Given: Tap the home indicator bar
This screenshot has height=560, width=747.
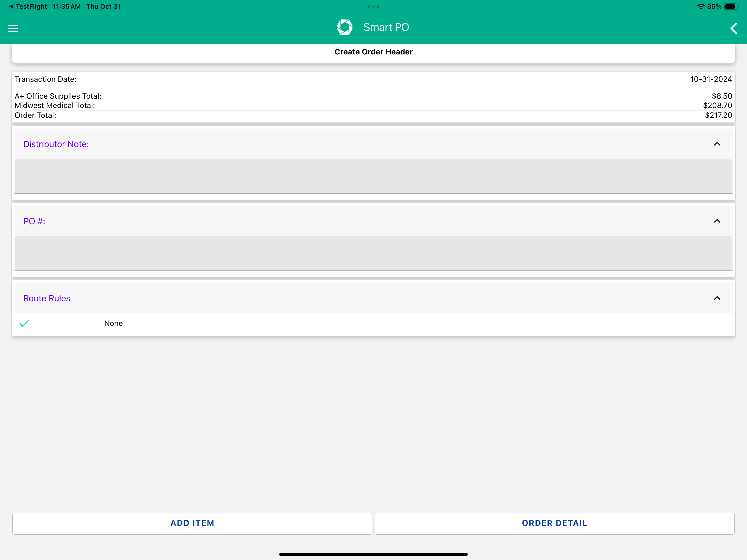Looking at the screenshot, I should point(373,554).
